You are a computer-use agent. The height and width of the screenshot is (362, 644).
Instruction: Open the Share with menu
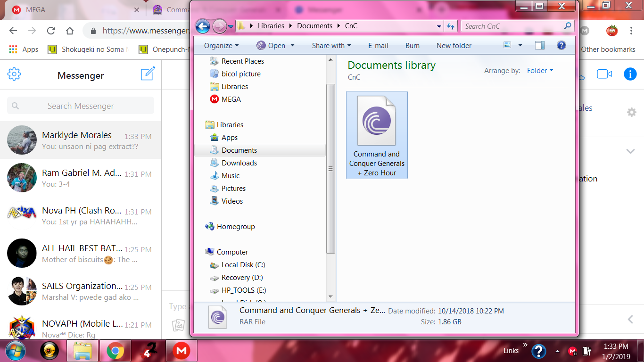coord(331,46)
